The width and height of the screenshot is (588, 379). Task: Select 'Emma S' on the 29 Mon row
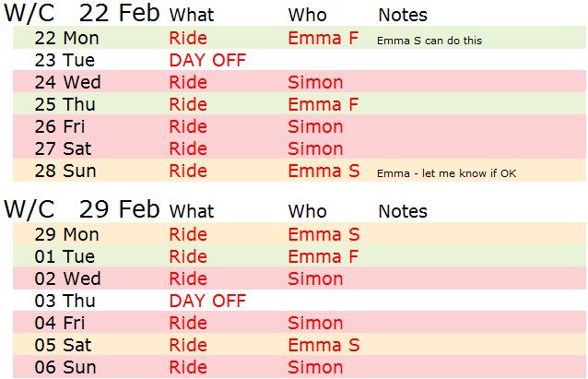tap(323, 234)
